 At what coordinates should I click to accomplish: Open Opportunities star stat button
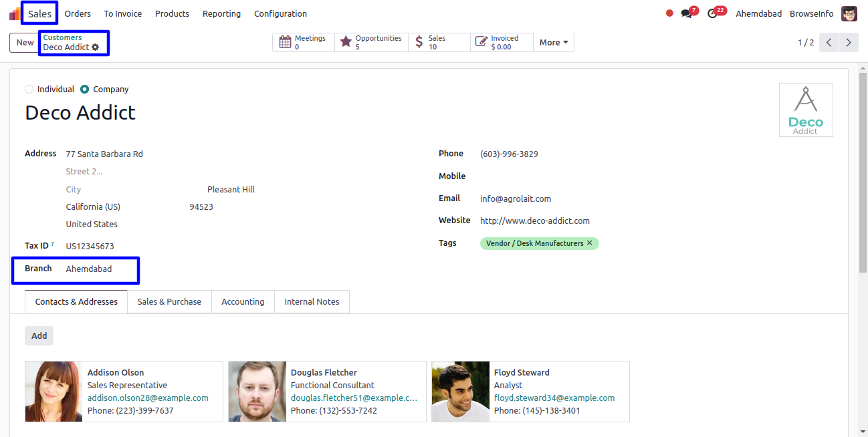[371, 42]
